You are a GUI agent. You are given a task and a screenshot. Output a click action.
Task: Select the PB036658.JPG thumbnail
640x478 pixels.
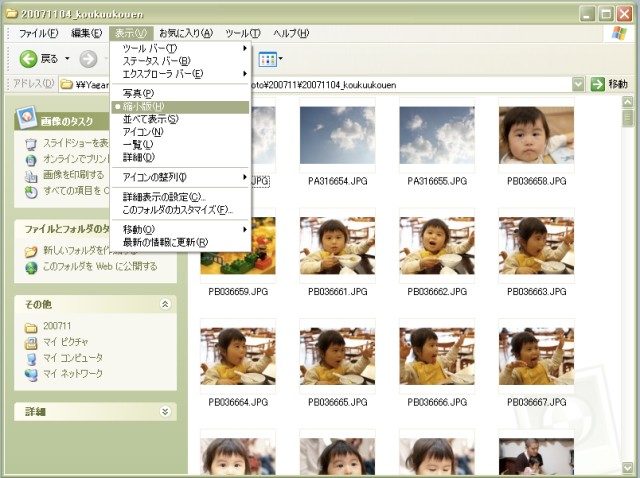[536, 135]
